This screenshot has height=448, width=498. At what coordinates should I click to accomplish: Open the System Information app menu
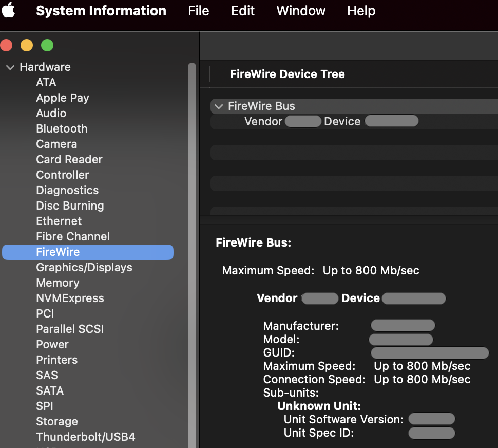101,11
